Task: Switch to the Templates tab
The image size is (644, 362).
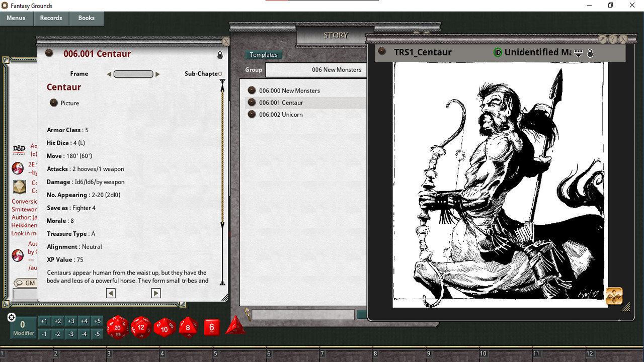Action: click(x=264, y=55)
